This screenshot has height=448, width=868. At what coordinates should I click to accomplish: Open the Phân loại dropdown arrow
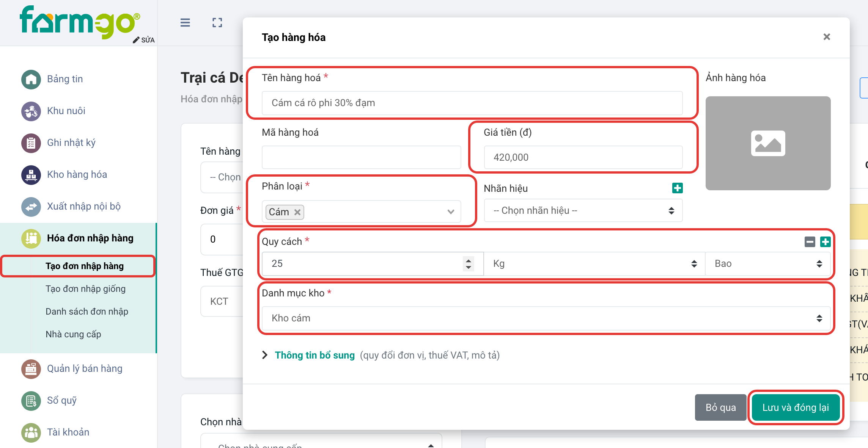[451, 211]
